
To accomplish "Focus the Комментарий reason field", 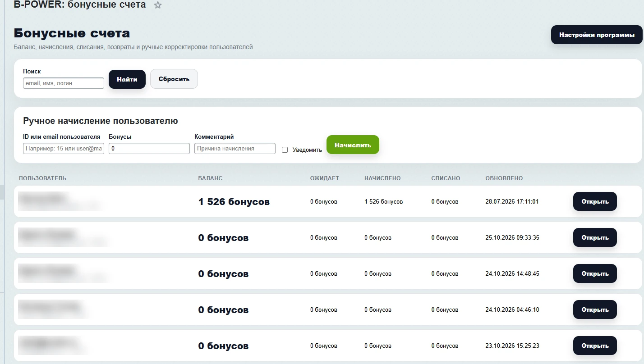I will tap(235, 148).
